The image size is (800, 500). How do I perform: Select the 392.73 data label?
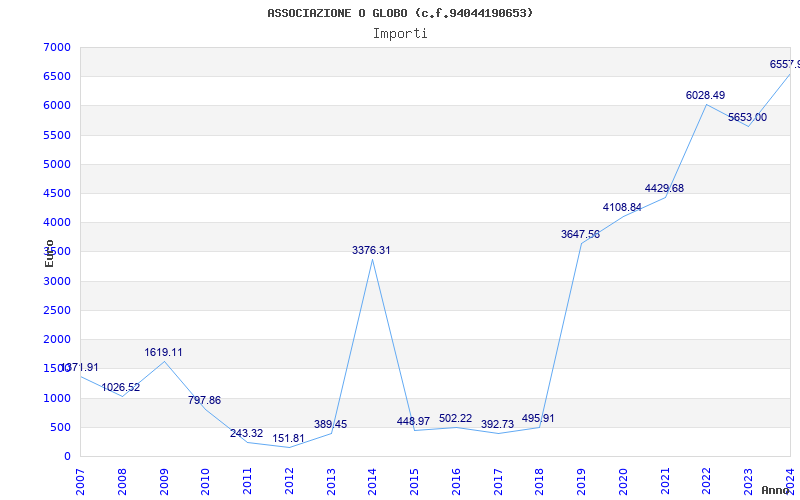point(497,424)
